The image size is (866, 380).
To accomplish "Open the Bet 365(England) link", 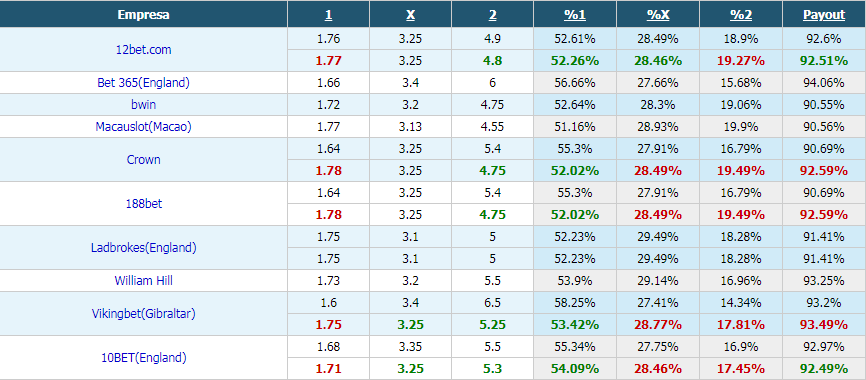I will pyautogui.click(x=144, y=83).
